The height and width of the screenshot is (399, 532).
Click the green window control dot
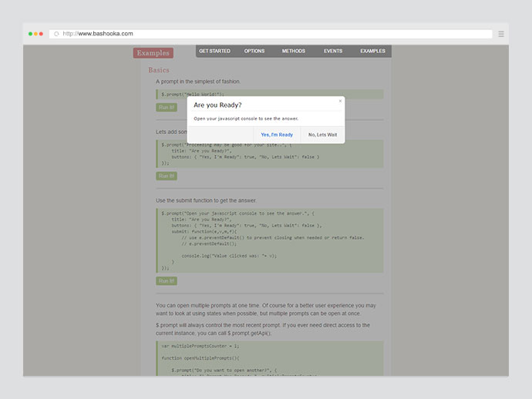pos(30,34)
